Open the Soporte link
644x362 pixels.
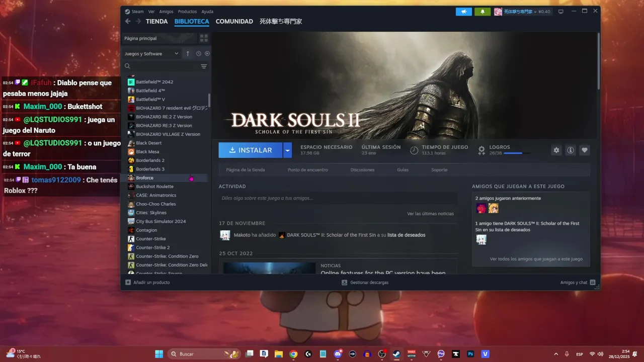click(x=439, y=170)
